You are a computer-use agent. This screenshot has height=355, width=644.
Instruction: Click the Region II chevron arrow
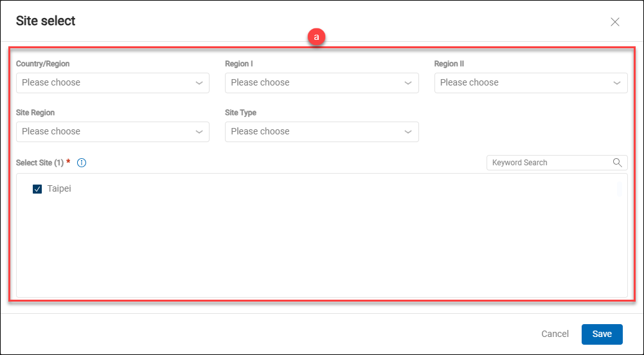617,83
